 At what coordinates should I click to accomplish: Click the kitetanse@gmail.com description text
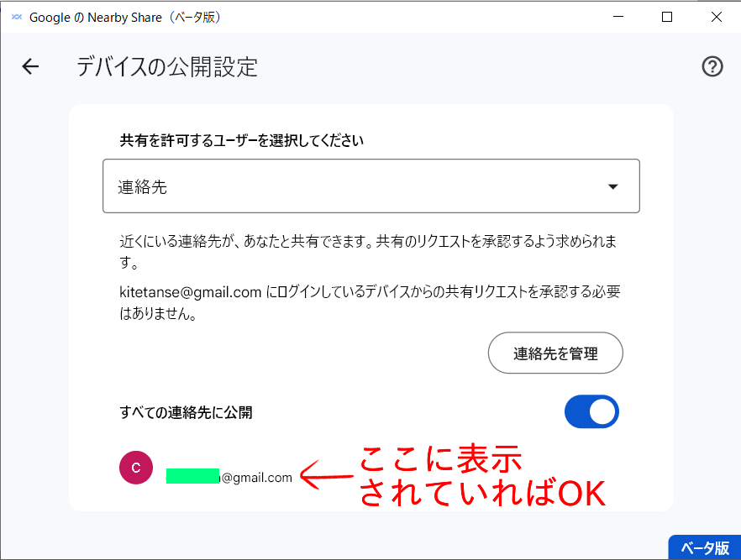[370, 302]
